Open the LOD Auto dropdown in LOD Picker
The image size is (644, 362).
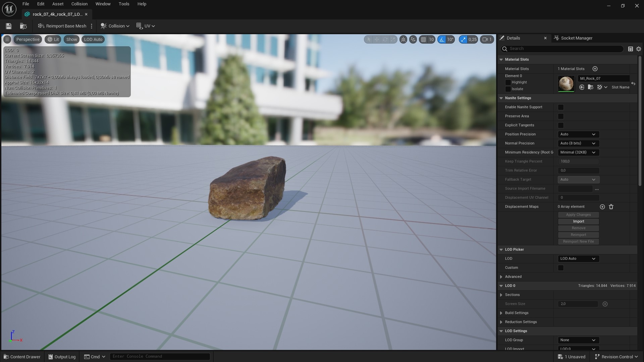pos(578,258)
